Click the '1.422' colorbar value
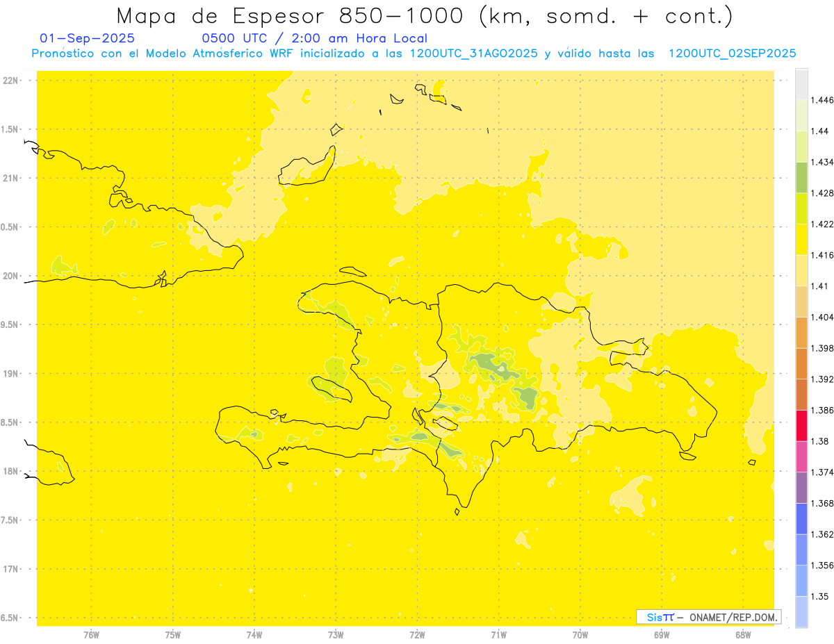Screen dimensions: 834x644 pyautogui.click(x=823, y=224)
